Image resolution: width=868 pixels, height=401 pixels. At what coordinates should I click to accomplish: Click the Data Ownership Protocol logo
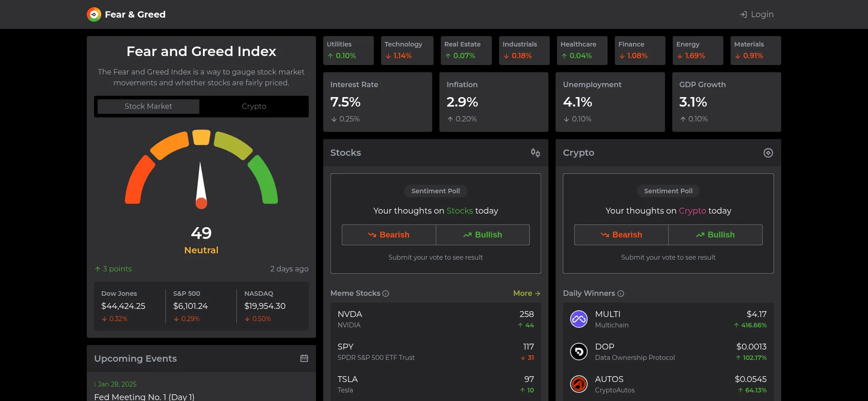pos(579,352)
